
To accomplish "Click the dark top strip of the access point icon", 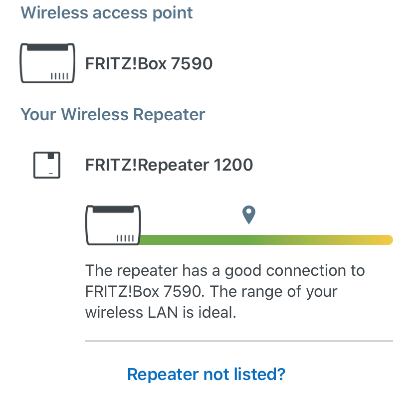I will click(47, 47).
